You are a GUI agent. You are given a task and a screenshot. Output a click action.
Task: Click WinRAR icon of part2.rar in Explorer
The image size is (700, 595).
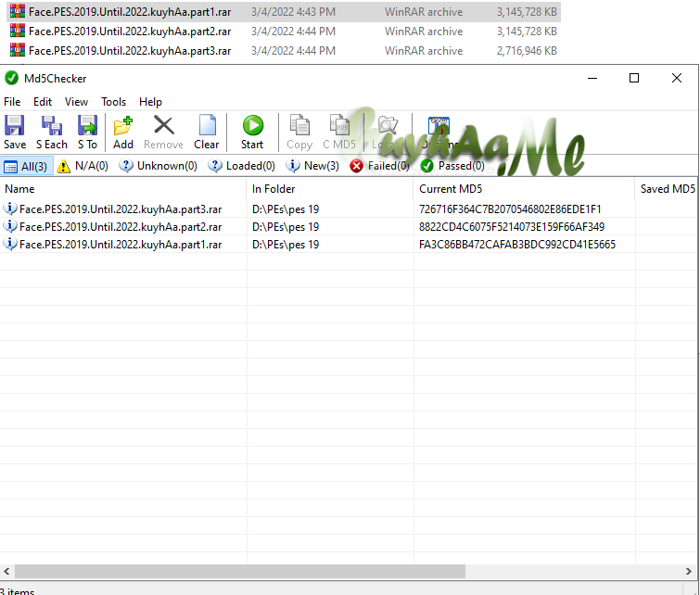(x=18, y=31)
